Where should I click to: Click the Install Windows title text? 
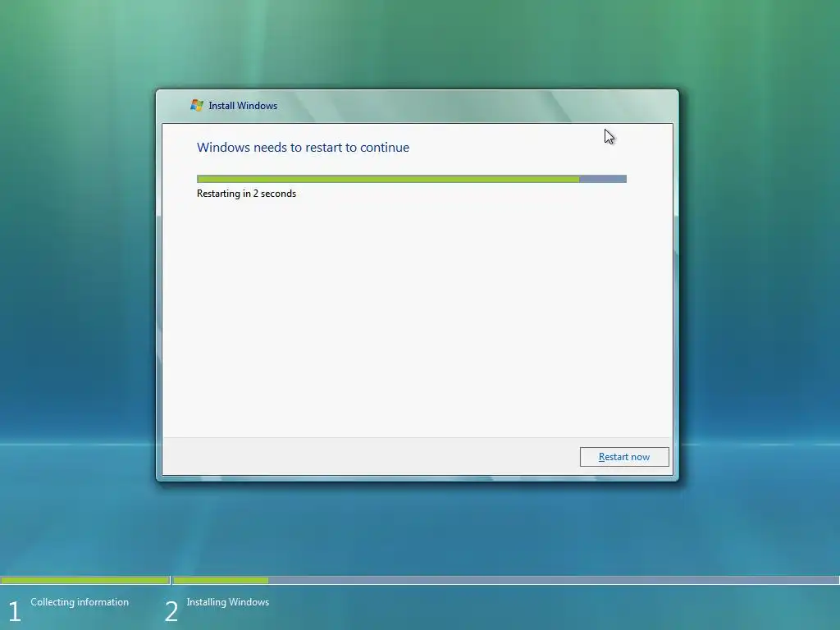243,106
